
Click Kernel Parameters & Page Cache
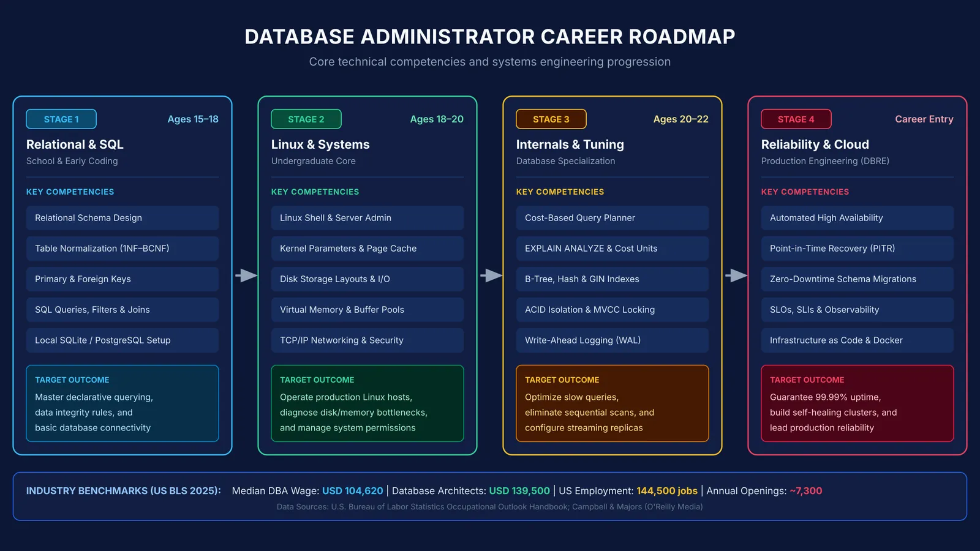(x=367, y=249)
